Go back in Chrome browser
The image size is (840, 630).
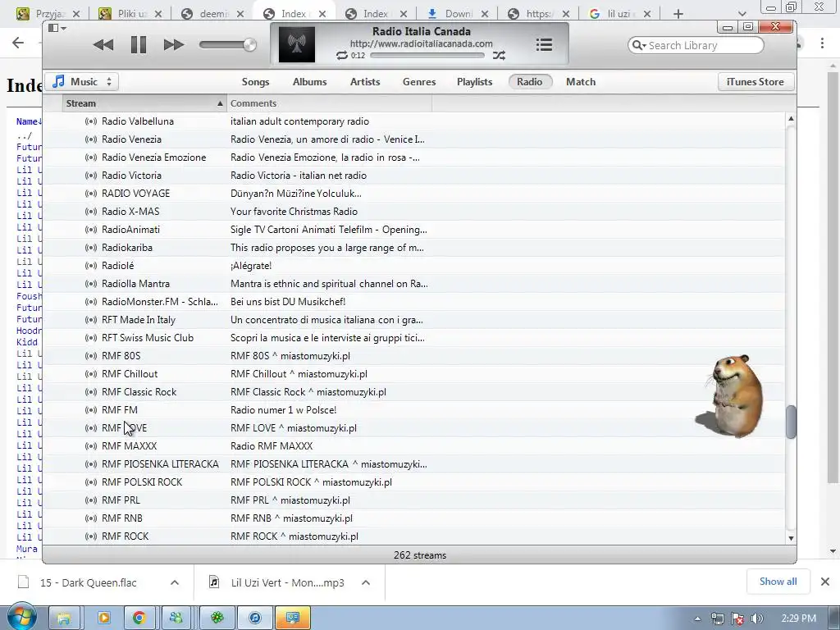18,43
